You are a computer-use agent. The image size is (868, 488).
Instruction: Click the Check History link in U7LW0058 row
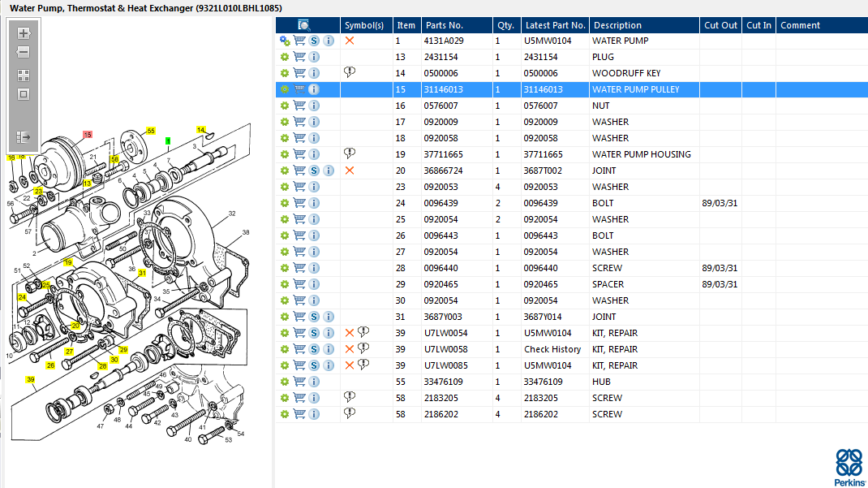point(552,349)
